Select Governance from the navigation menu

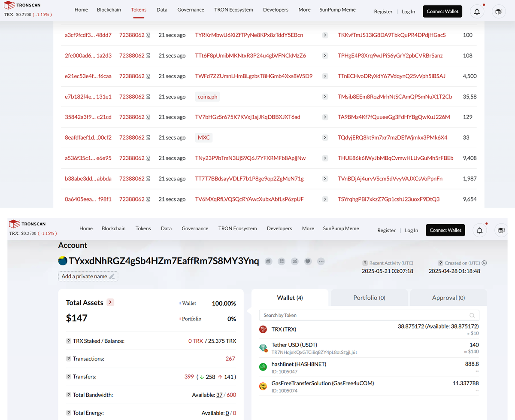[x=191, y=9]
